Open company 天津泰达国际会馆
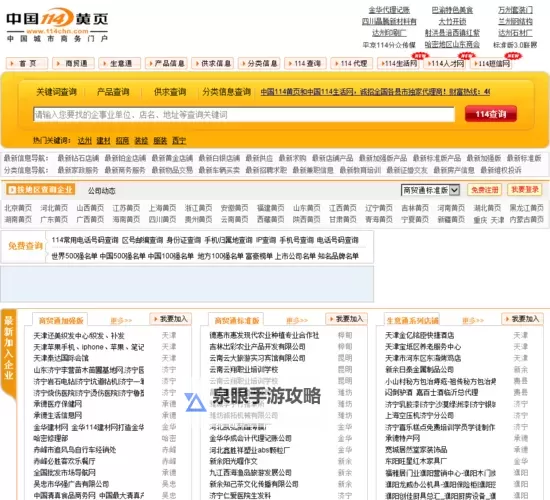This screenshot has width=550, height=500. coord(61,359)
